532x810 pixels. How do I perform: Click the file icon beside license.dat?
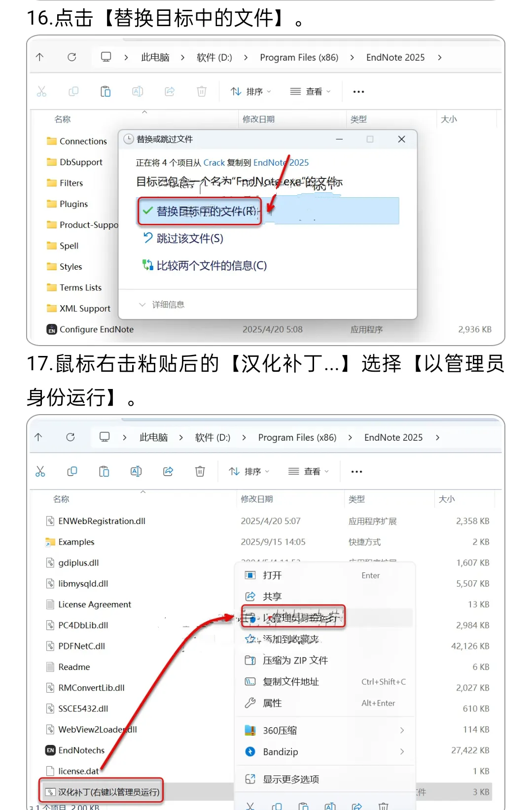click(x=50, y=771)
